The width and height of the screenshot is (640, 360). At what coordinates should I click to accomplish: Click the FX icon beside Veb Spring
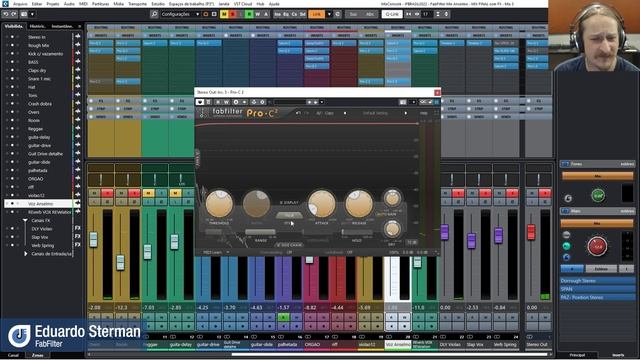click(x=78, y=245)
